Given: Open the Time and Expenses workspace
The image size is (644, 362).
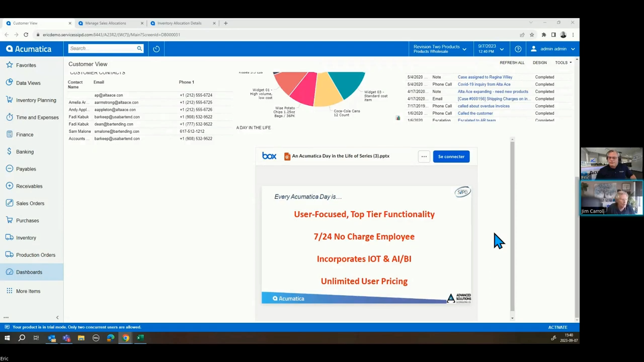Looking at the screenshot, I should point(37,117).
